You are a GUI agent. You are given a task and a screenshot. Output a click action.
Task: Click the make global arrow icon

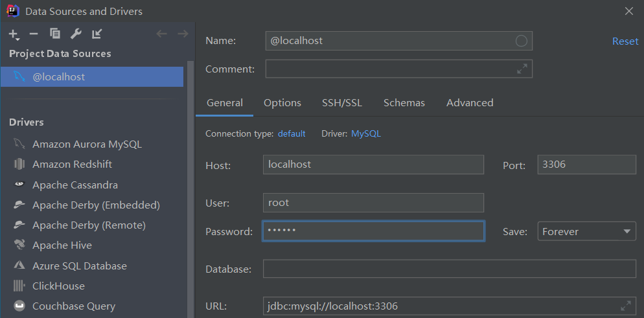click(97, 34)
